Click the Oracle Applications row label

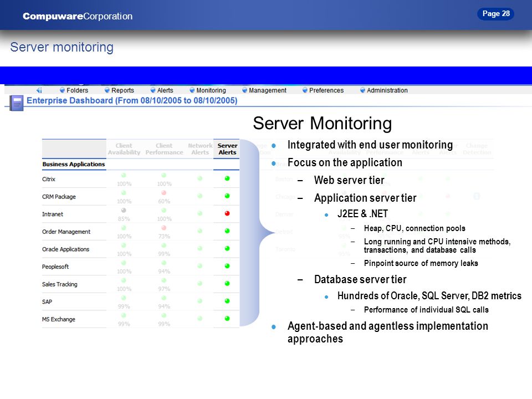click(65, 249)
